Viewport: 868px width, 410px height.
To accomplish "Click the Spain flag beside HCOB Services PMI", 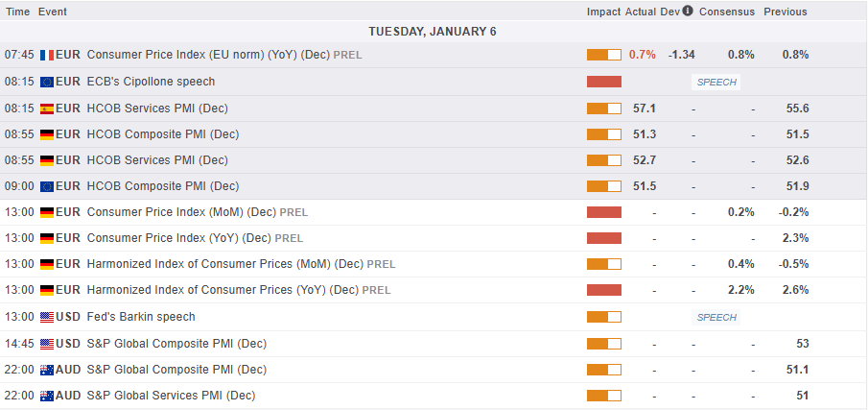I will pos(46,109).
